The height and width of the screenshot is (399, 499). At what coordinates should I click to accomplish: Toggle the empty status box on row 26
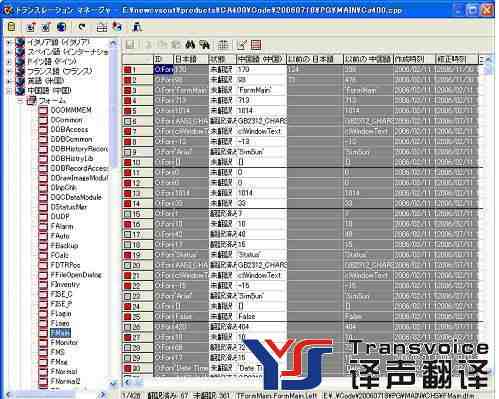tap(127, 327)
